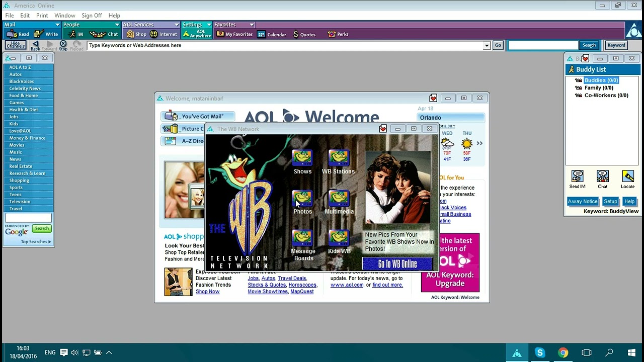Click the Back navigation arrow
Viewport: 644px width, 362px height.
click(35, 45)
